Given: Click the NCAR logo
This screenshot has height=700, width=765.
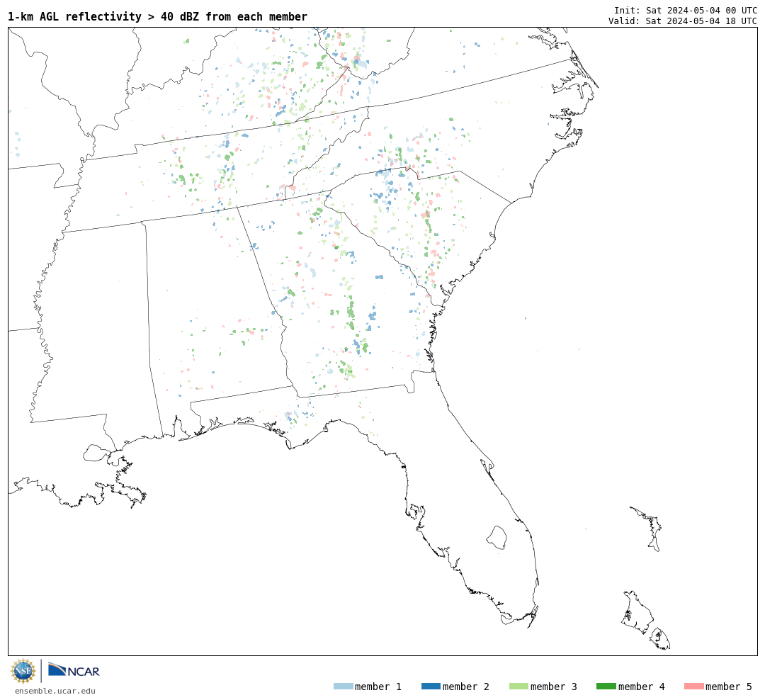Looking at the screenshot, I should pyautogui.click(x=74, y=670).
